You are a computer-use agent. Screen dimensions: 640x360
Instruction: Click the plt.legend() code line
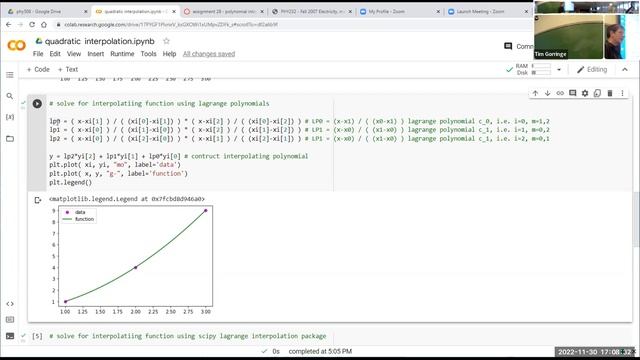coord(71,182)
